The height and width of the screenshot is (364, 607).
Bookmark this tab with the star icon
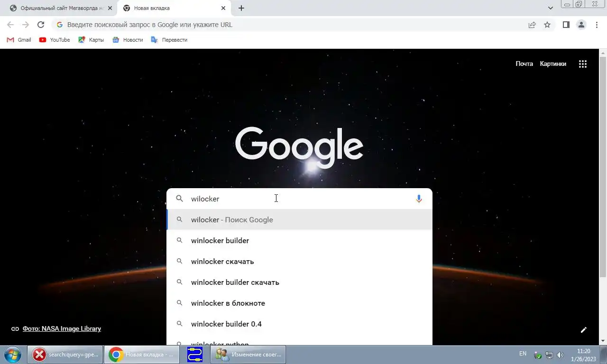[x=547, y=25]
